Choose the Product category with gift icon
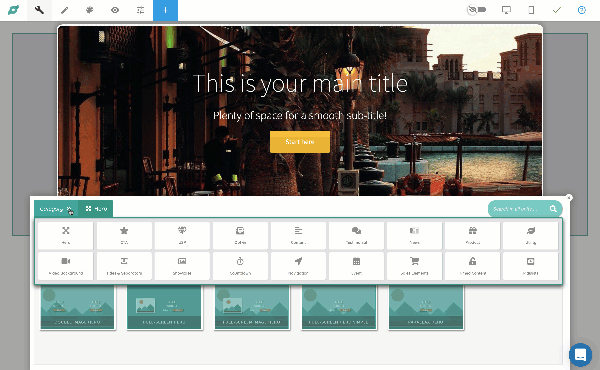This screenshot has height=370, width=600. [473, 235]
